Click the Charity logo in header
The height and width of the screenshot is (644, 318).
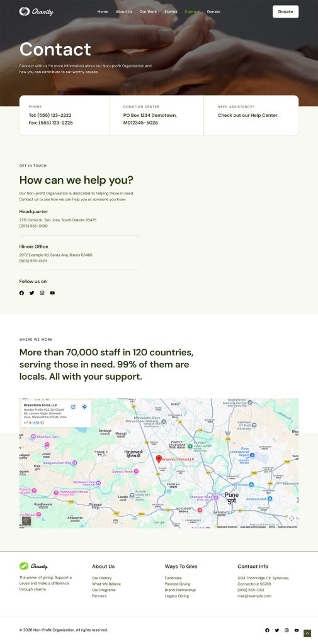[36, 11]
